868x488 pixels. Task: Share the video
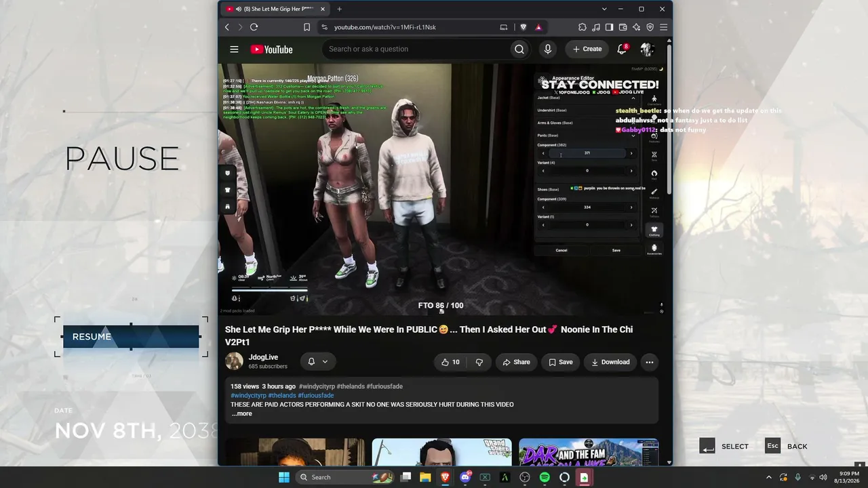pyautogui.click(x=516, y=362)
